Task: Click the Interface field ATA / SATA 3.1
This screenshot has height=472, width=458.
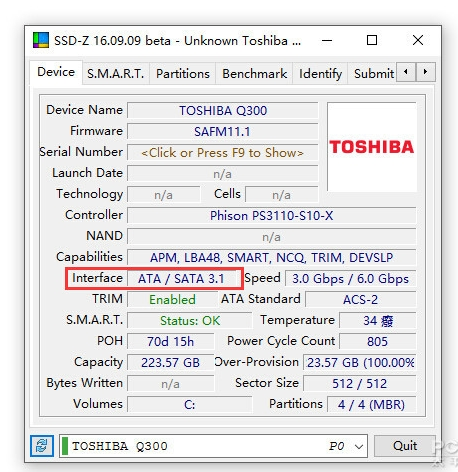Action: (182, 279)
